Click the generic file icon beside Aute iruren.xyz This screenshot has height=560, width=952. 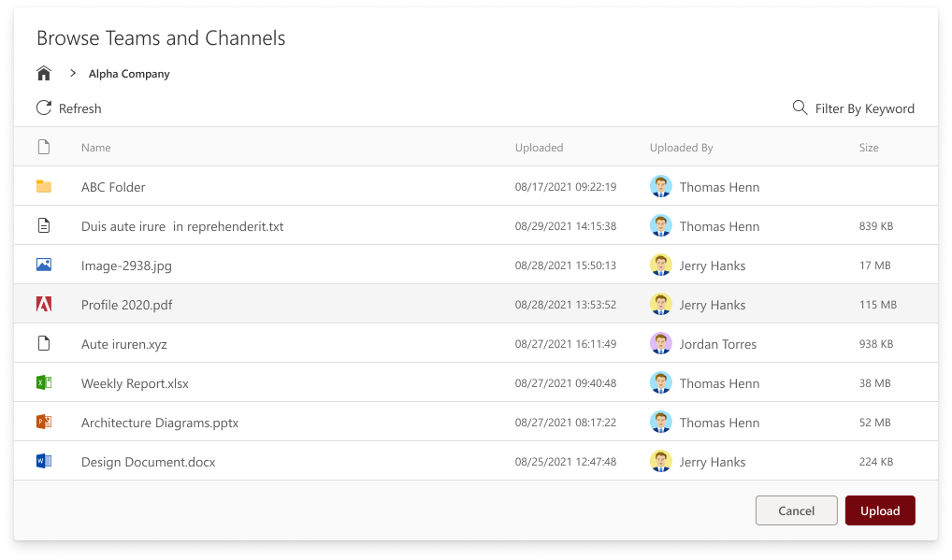[44, 343]
